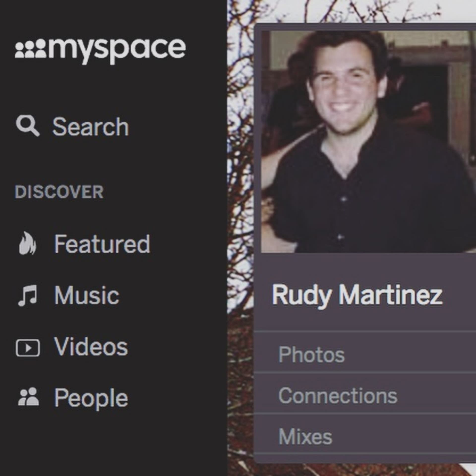Image resolution: width=476 pixels, height=476 pixels.
Task: Open the Music section
Action: [87, 295]
